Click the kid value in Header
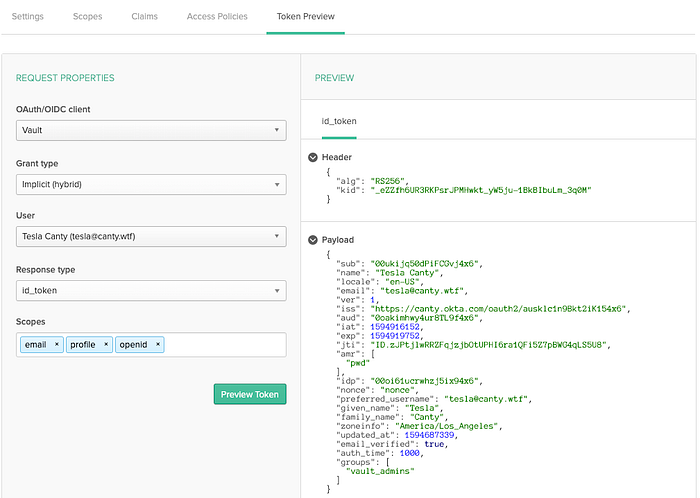This screenshot has height=498, width=700. 481,190
